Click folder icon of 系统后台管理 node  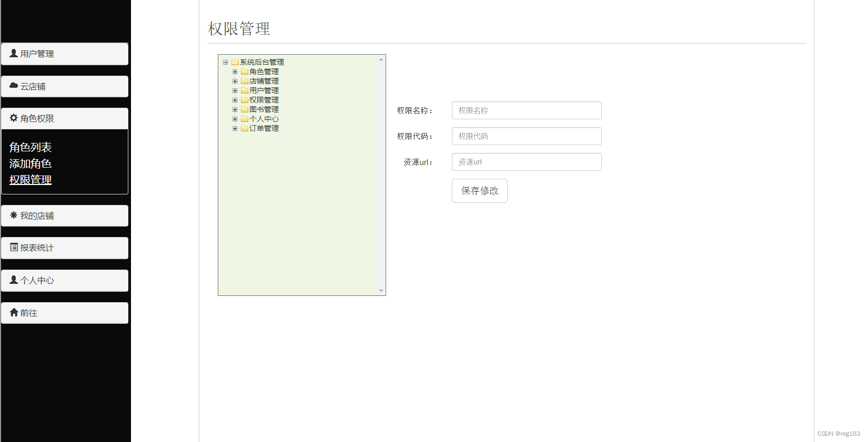[235, 62]
